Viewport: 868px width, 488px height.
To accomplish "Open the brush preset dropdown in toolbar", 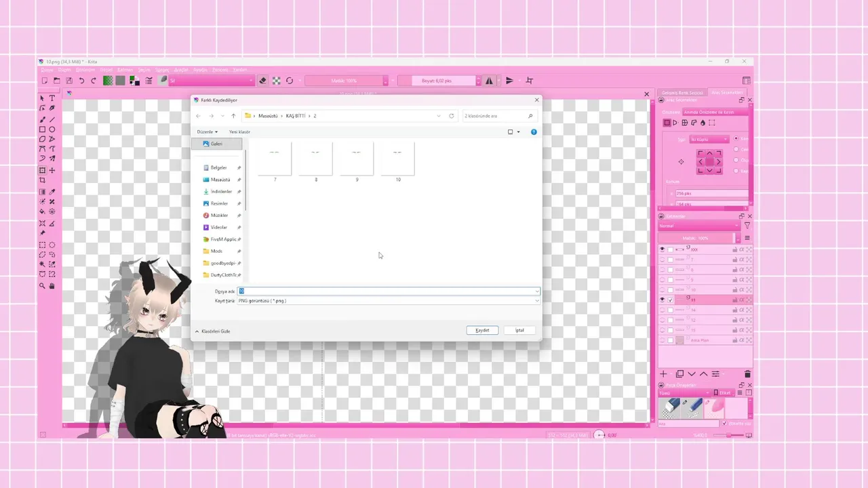I will click(212, 81).
